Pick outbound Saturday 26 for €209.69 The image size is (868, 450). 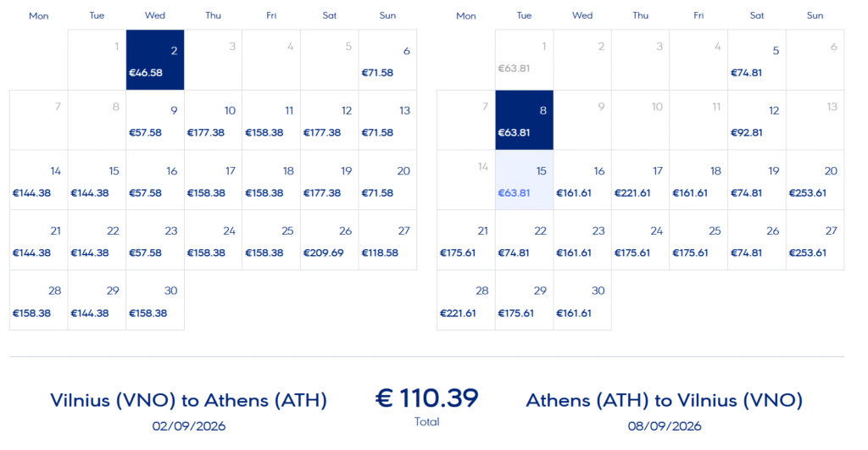[x=329, y=241]
